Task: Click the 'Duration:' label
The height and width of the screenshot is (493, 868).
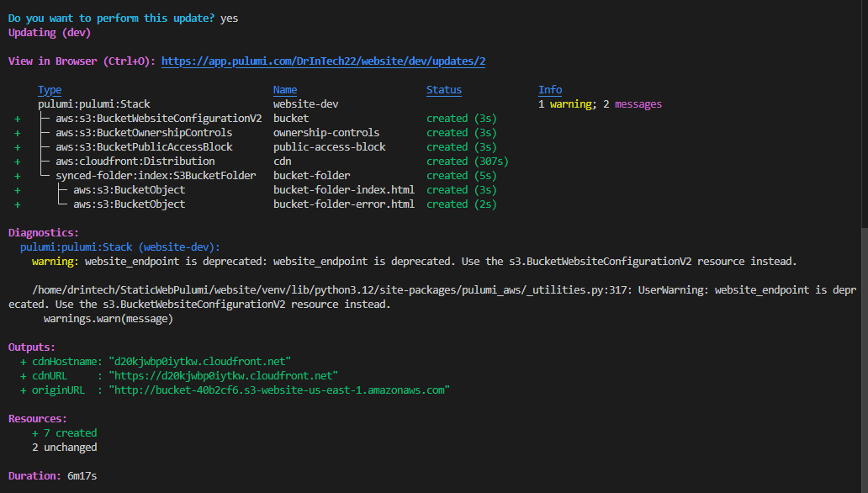Action: coord(34,476)
